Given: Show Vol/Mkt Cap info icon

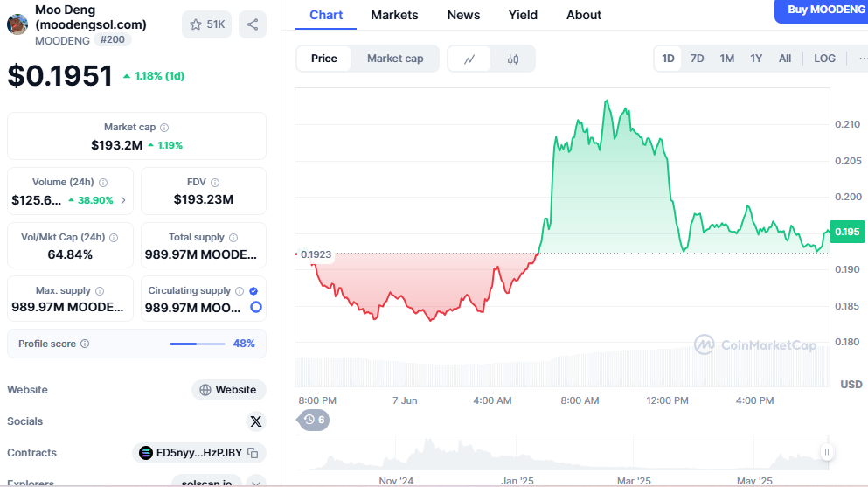Looking at the screenshot, I should click(114, 238).
